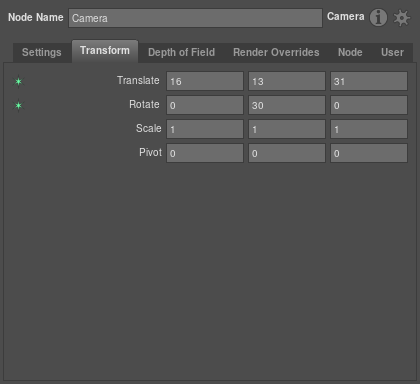Open the Depth of Field tab

click(182, 52)
